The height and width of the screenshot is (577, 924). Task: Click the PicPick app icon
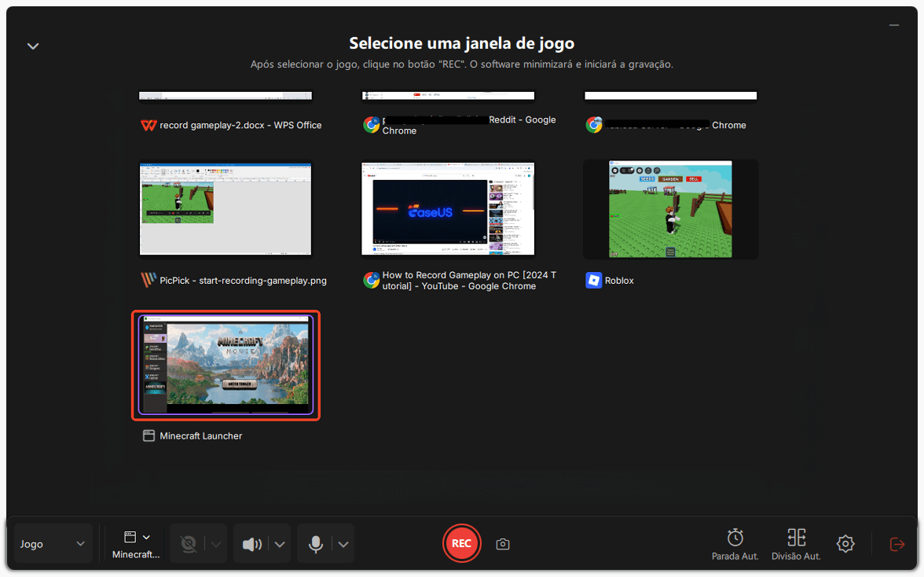pos(148,280)
